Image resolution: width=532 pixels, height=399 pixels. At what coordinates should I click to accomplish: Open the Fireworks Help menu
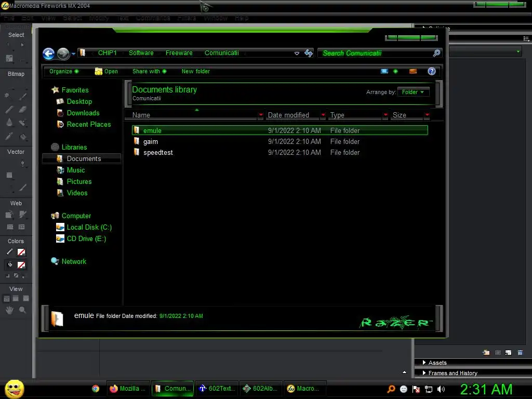point(242,18)
